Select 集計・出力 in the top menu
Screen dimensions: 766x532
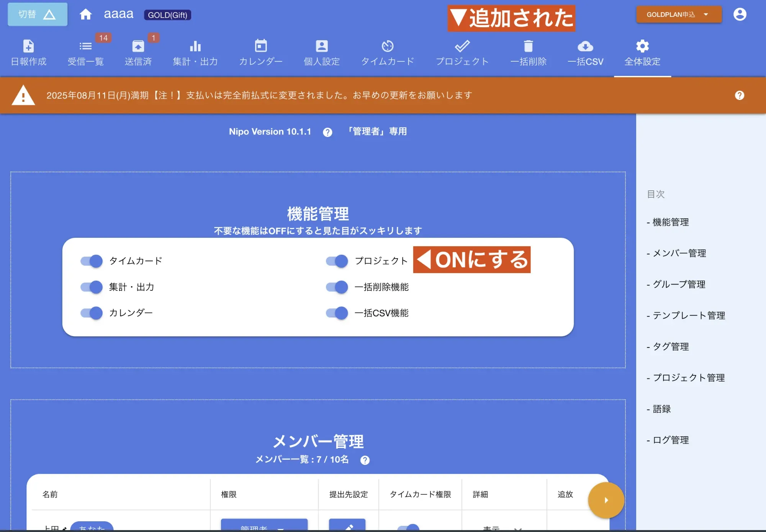195,52
